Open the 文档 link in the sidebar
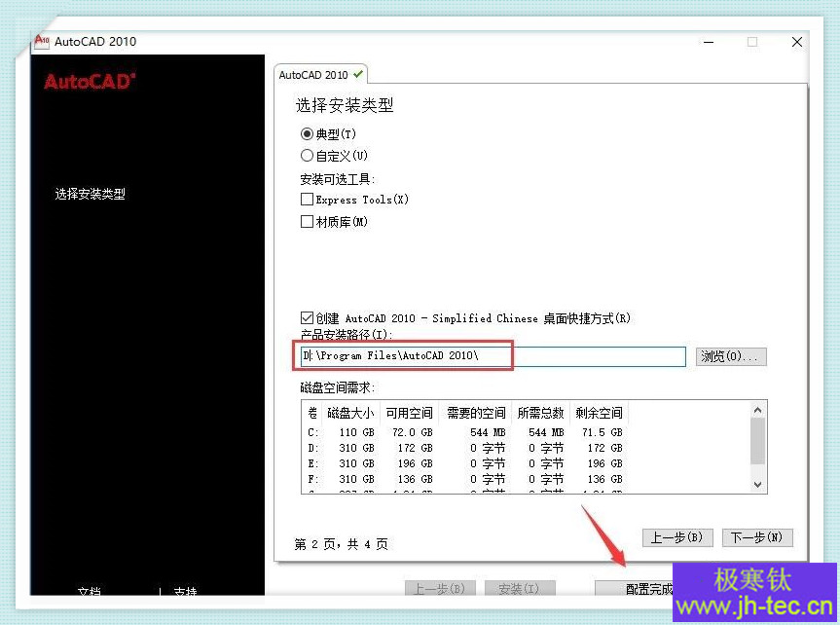Viewport: 840px width, 625px height. coord(90,591)
